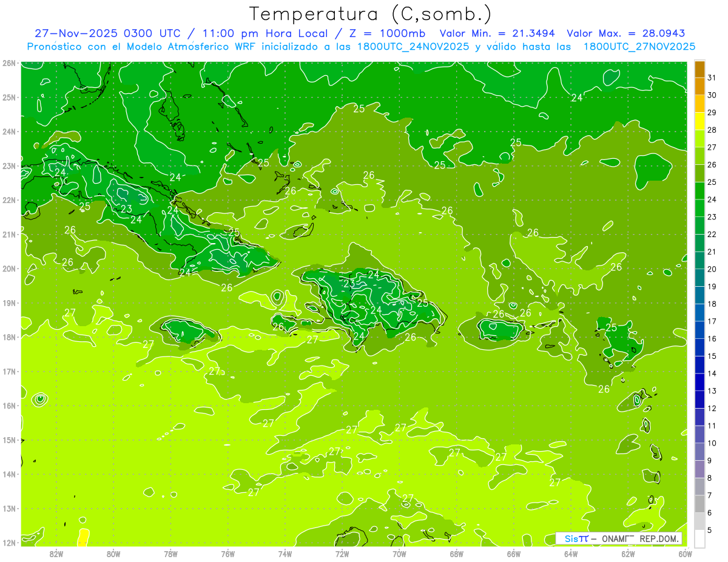The width and height of the screenshot is (728, 562).
Task: Click the '60W' longitude axis label
Action: [x=686, y=554]
